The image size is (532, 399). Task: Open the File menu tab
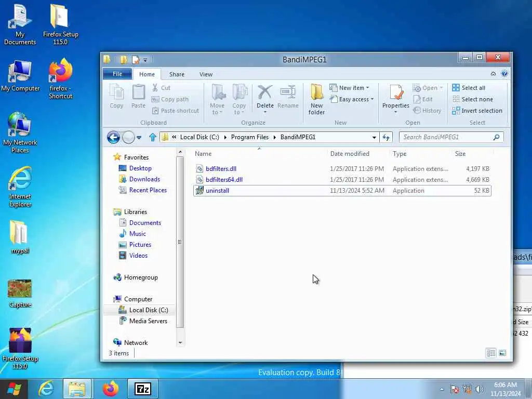(x=117, y=74)
